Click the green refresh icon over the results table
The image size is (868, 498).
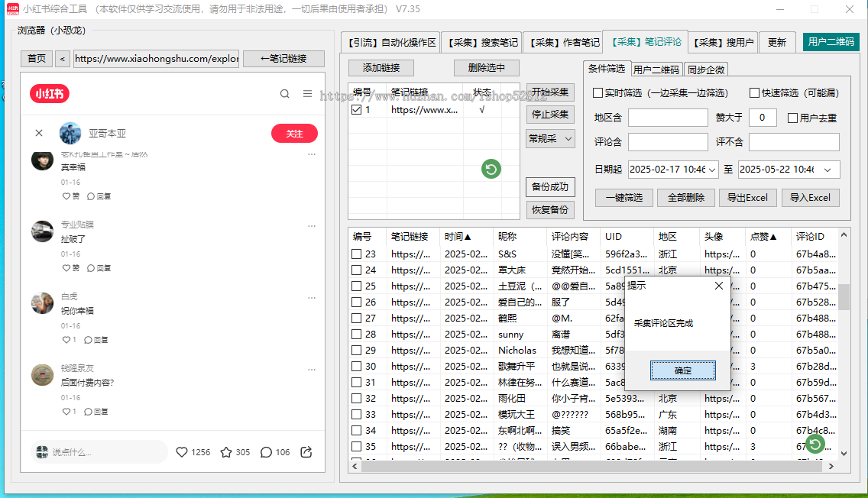815,443
